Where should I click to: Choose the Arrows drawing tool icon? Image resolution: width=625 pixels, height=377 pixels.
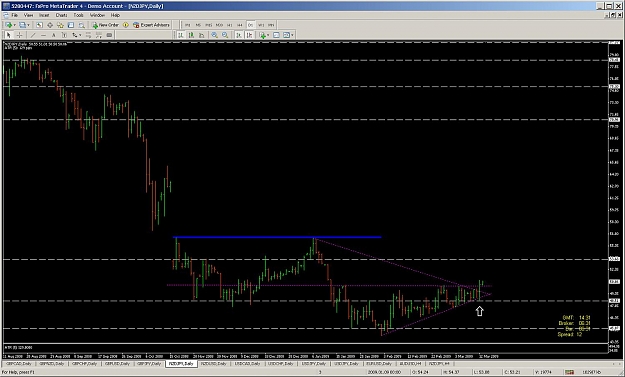(74, 35)
